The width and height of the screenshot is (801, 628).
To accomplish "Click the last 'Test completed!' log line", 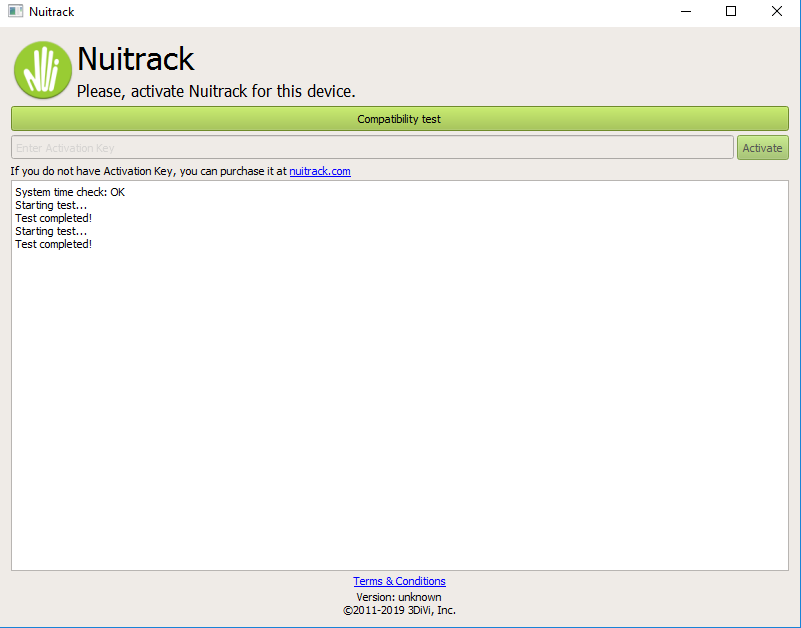I will [54, 244].
